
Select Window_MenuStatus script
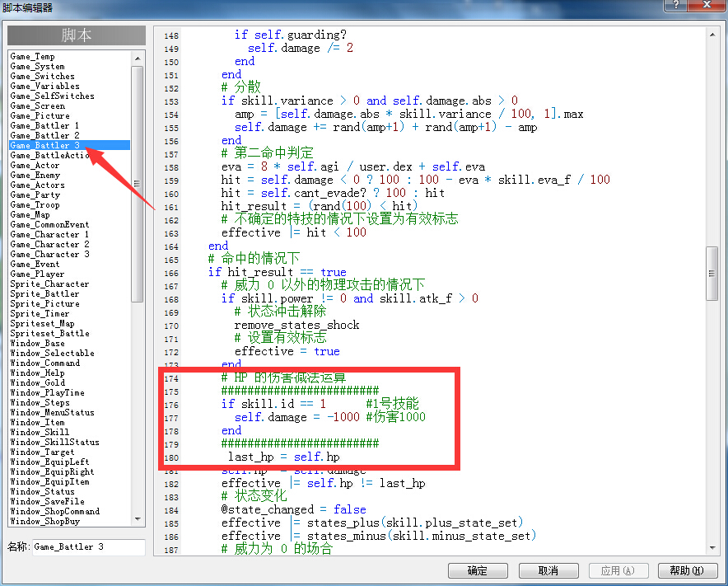click(52, 412)
